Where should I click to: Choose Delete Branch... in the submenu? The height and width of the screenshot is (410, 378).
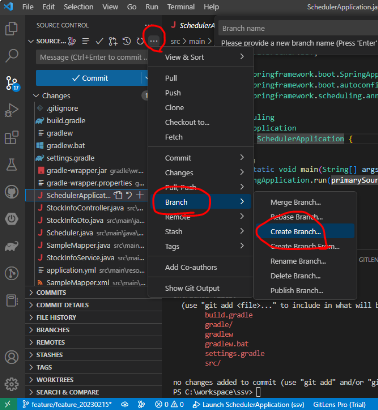[x=305, y=276]
